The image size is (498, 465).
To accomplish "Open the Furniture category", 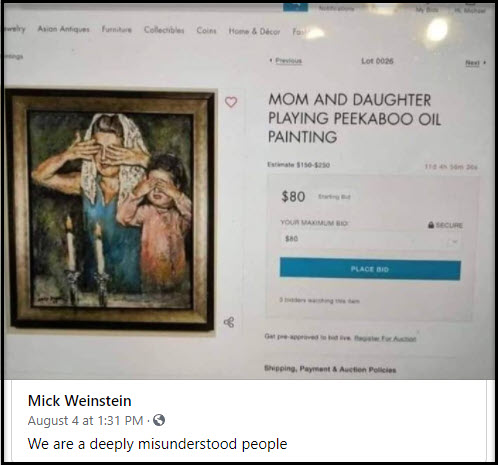I will 117,30.
